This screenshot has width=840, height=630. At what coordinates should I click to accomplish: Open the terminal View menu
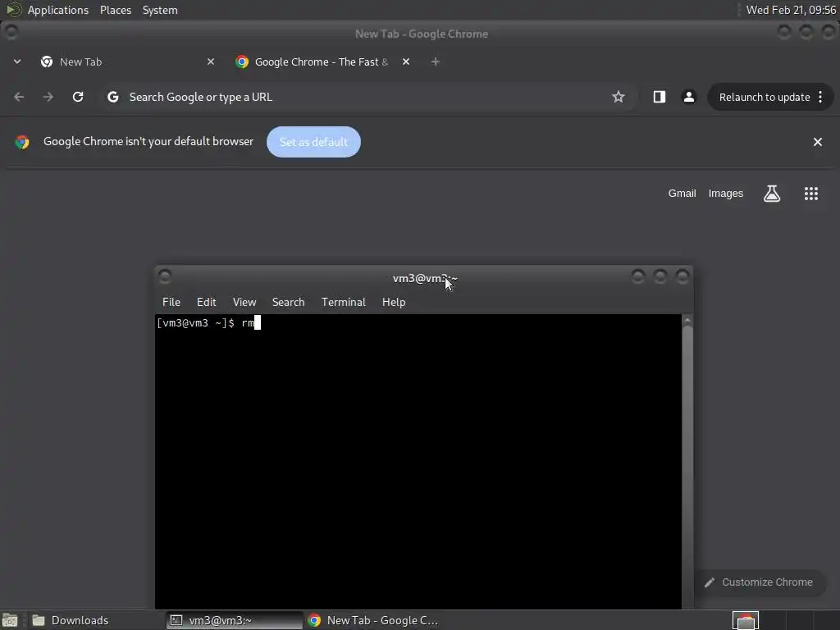244,302
